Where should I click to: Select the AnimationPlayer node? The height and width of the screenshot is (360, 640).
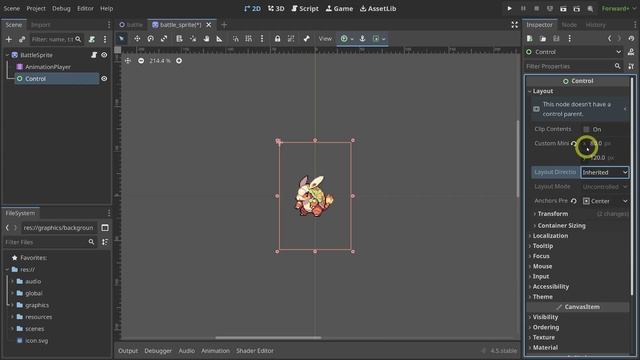48,67
